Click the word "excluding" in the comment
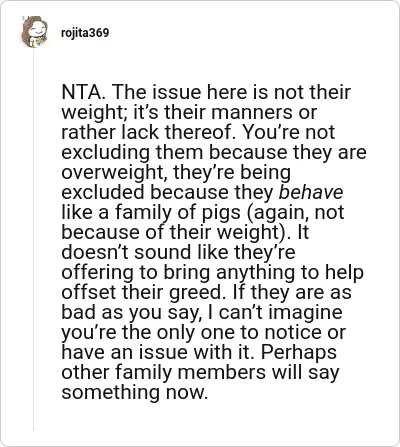Screen dimensions: 400x447 [x=106, y=153]
